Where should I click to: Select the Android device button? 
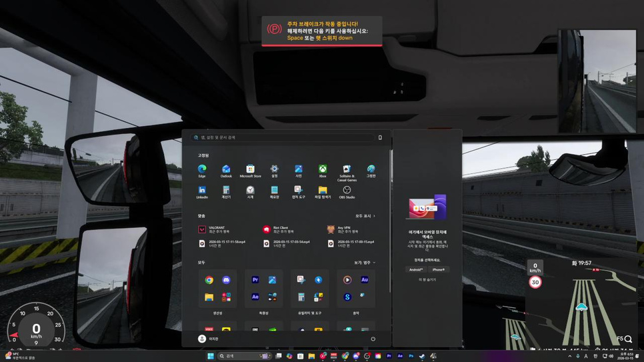tap(416, 269)
